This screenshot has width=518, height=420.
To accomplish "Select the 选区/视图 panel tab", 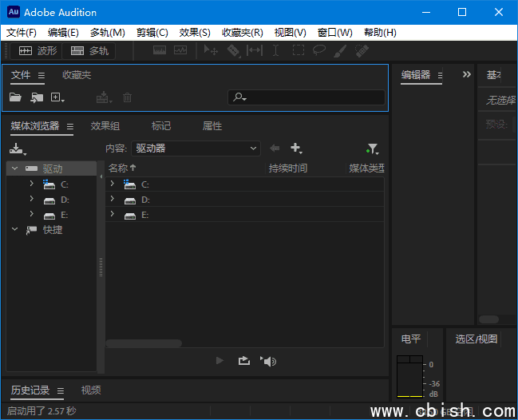I will (x=476, y=339).
